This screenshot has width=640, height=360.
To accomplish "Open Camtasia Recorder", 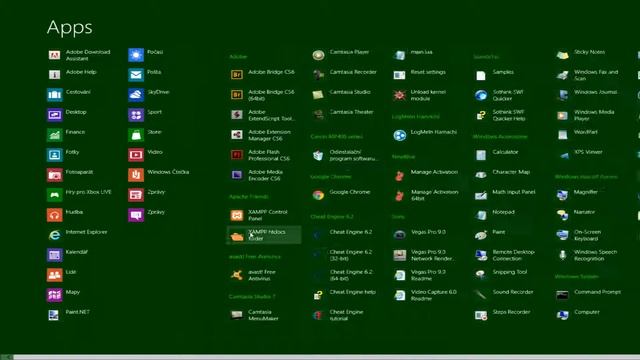I will (x=344, y=75).
